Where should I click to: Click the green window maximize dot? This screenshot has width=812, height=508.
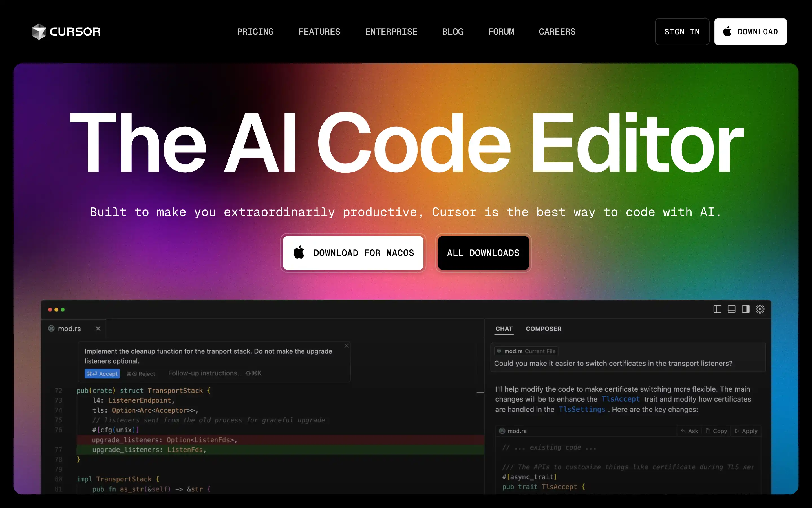pos(63,309)
